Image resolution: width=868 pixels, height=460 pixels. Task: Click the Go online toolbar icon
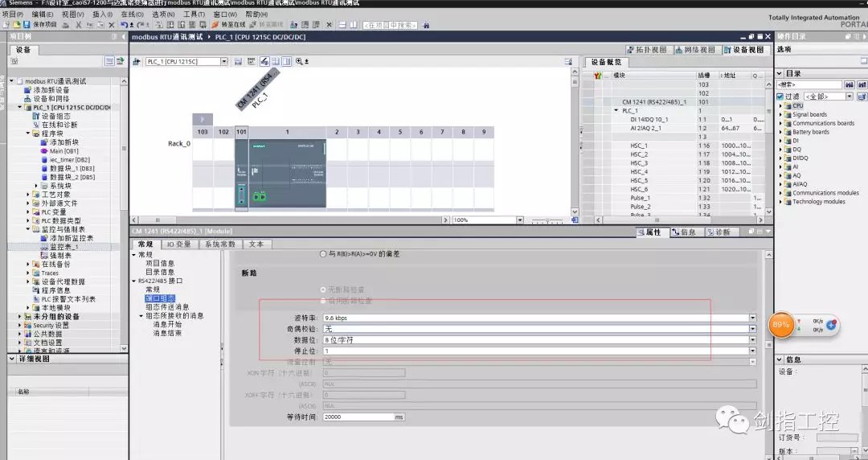216,25
